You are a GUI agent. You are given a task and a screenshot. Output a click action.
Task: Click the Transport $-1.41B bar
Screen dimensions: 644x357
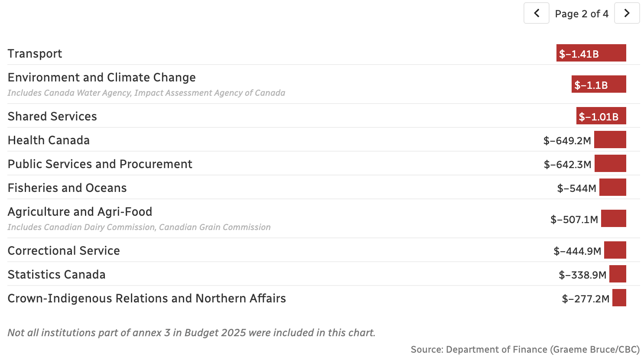(591, 53)
